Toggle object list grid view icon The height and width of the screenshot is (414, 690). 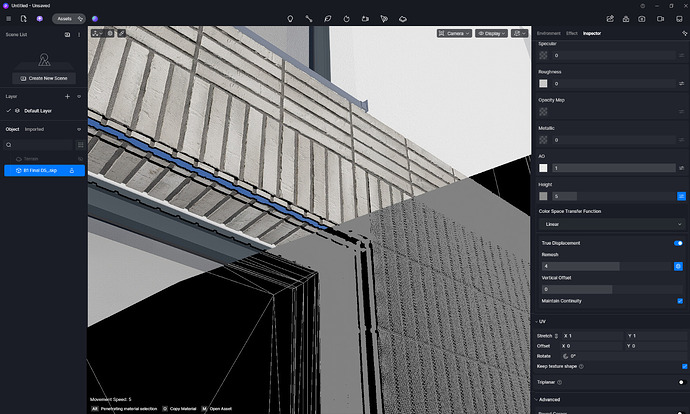coord(81,145)
